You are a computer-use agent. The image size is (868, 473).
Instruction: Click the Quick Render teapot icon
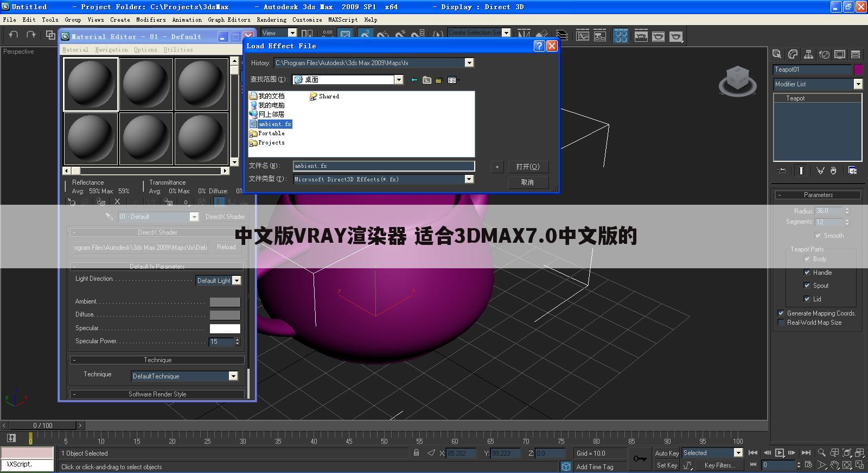675,36
